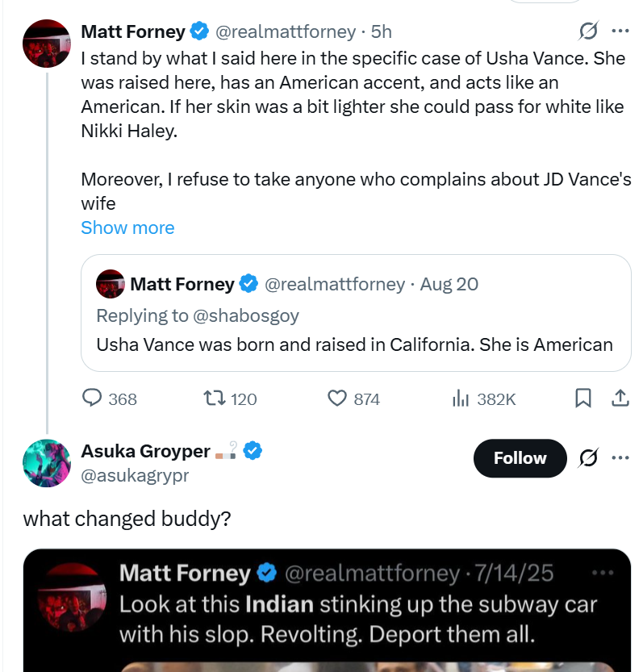Image resolution: width=643 pixels, height=672 pixels.
Task: Click Grok icon on Matt Forney's post
Action: (589, 31)
